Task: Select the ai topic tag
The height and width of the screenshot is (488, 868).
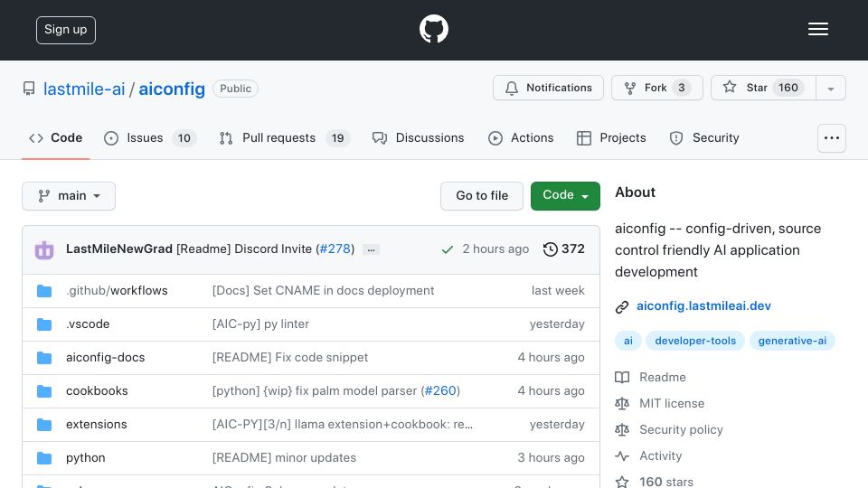Action: [627, 341]
